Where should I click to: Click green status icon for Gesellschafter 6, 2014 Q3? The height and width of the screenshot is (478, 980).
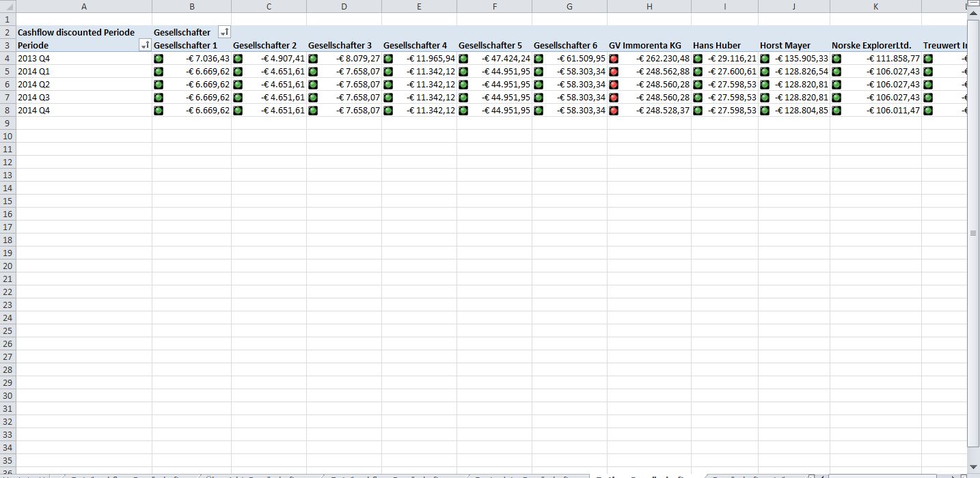pyautogui.click(x=539, y=98)
